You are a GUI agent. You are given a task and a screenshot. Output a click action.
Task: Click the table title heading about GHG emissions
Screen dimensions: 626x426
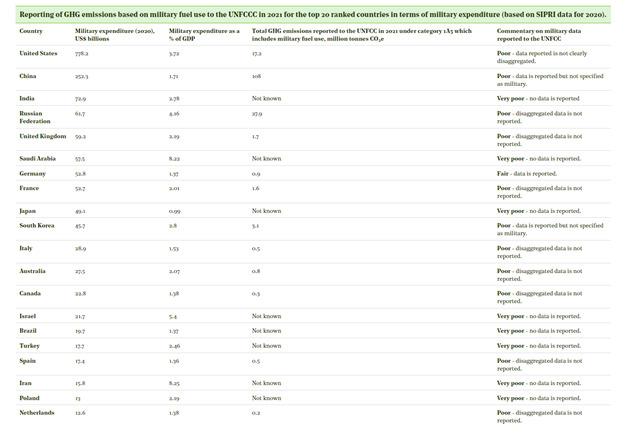[312, 14]
